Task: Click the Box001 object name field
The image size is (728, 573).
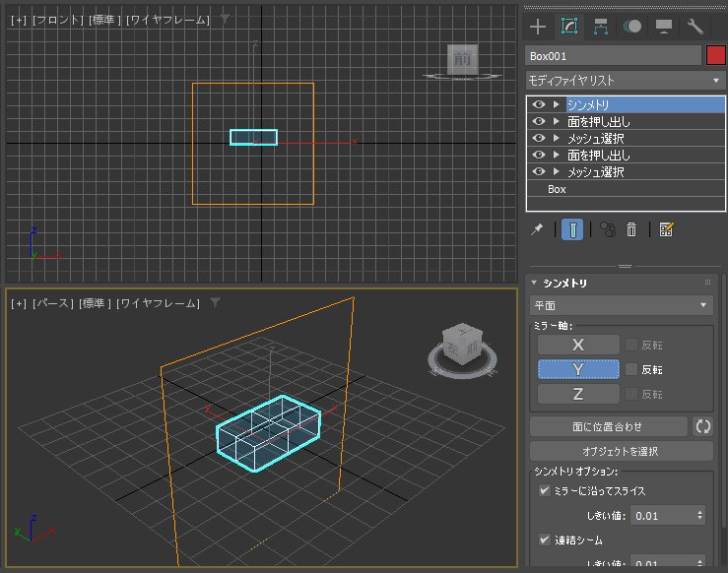Action: point(613,56)
